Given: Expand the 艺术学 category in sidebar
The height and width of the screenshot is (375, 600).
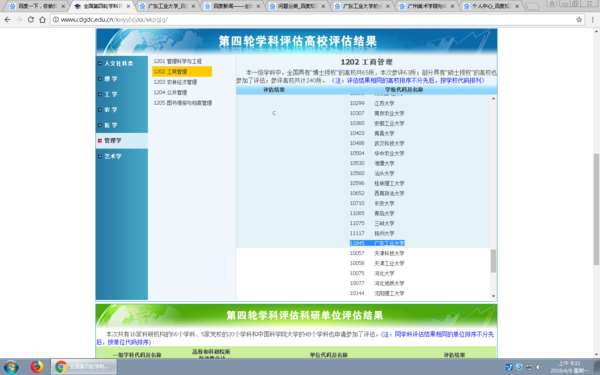Looking at the screenshot, I should (x=113, y=156).
